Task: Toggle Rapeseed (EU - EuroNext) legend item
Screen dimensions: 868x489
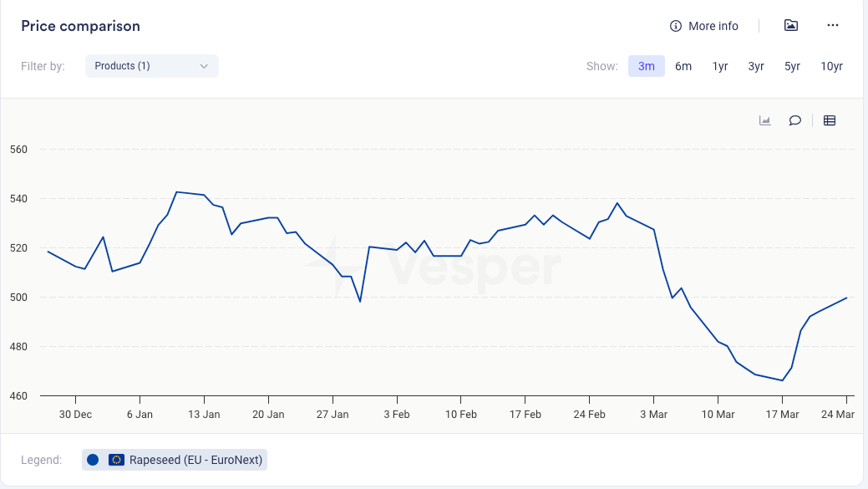Action: (195, 459)
